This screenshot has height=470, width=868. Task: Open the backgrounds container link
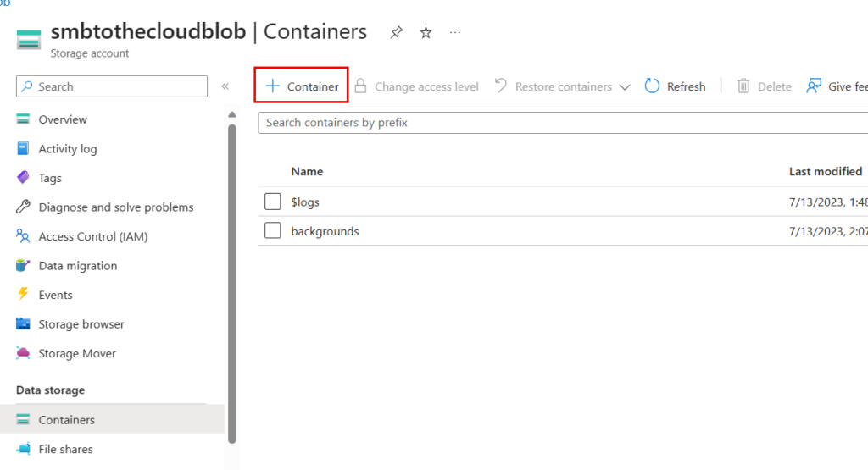pos(325,231)
